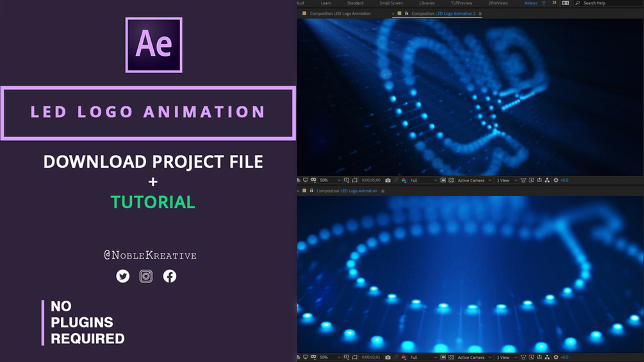The height and width of the screenshot is (362, 644).
Task: Open the Full resolution dropdown in upper viewer
Action: pos(424,180)
